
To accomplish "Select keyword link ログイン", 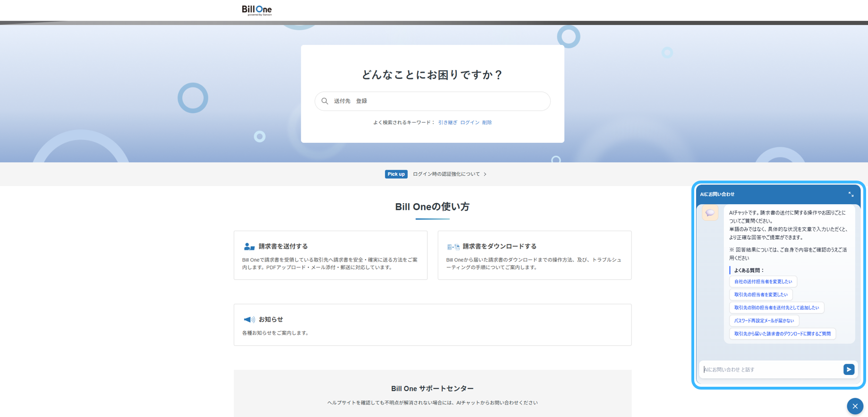I will (x=469, y=122).
